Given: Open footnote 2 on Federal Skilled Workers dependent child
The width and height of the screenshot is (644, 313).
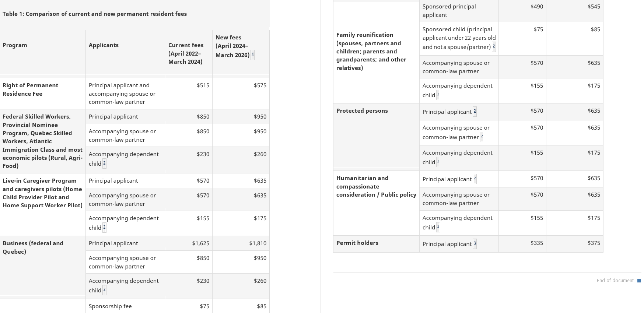Looking at the screenshot, I should (x=104, y=163).
